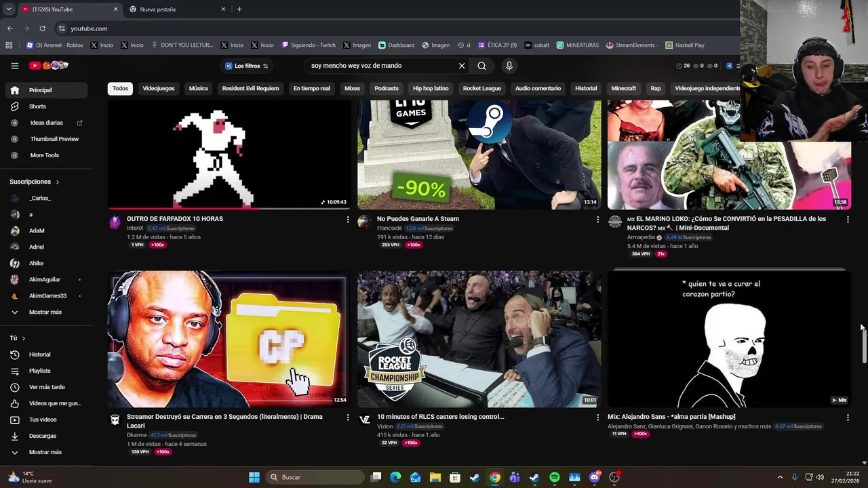Click the page vertical scrollbar thumb
868x488 pixels.
(x=864, y=348)
